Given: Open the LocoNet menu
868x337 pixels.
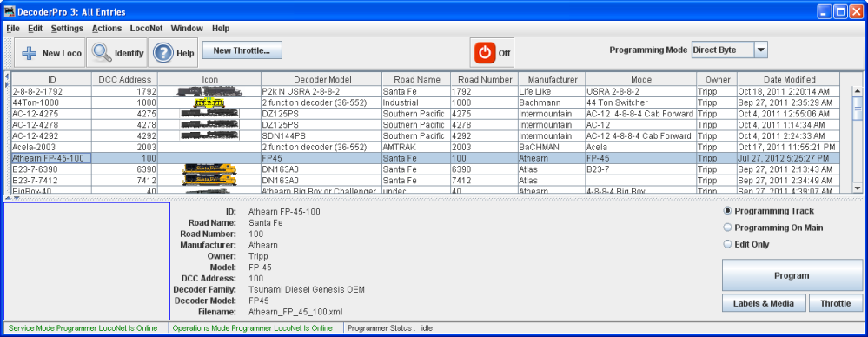Looking at the screenshot, I should pos(147,28).
